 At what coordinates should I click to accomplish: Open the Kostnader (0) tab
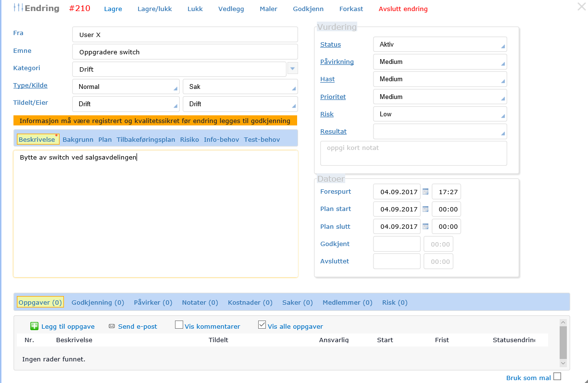coord(250,302)
